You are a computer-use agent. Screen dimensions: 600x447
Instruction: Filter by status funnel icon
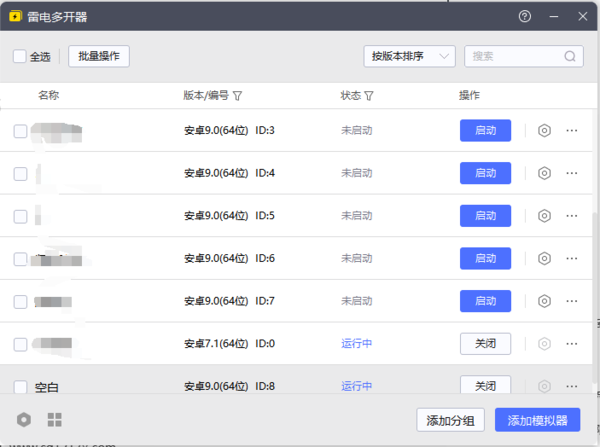(368, 96)
